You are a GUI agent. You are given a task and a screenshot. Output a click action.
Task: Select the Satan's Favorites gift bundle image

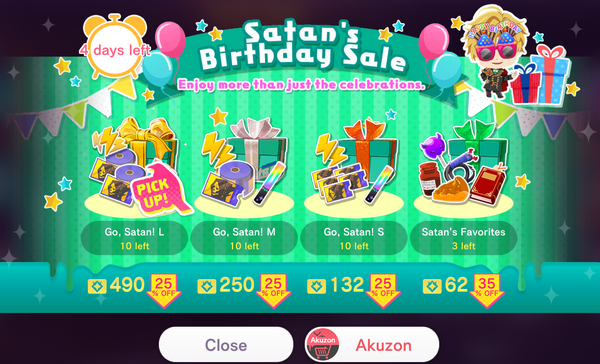tap(464, 165)
